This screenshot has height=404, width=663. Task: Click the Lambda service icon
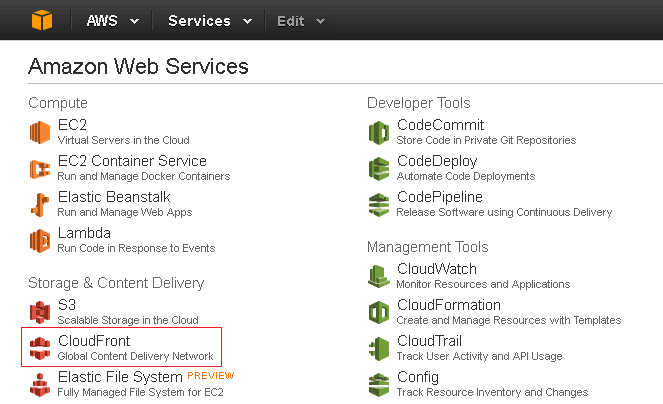pyautogui.click(x=40, y=240)
